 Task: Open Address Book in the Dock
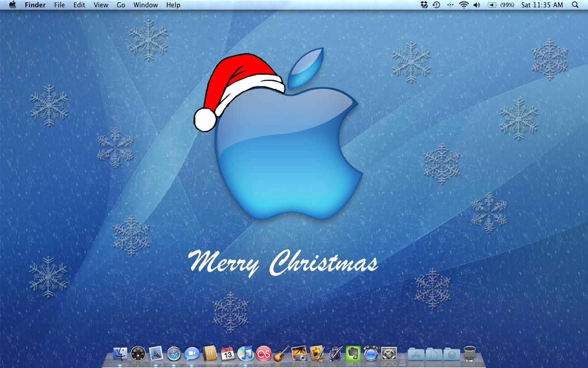click(210, 353)
